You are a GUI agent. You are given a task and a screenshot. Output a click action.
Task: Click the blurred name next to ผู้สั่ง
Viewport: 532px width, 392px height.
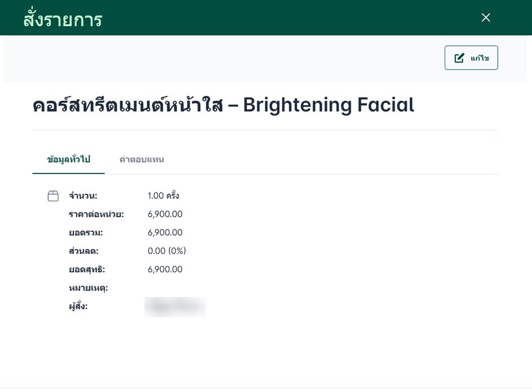coord(175,306)
